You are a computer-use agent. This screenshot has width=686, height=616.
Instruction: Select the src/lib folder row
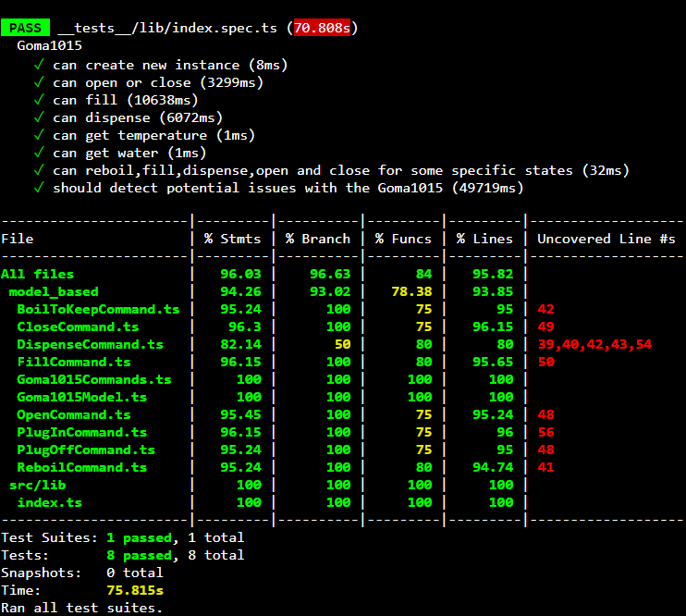click(x=38, y=485)
